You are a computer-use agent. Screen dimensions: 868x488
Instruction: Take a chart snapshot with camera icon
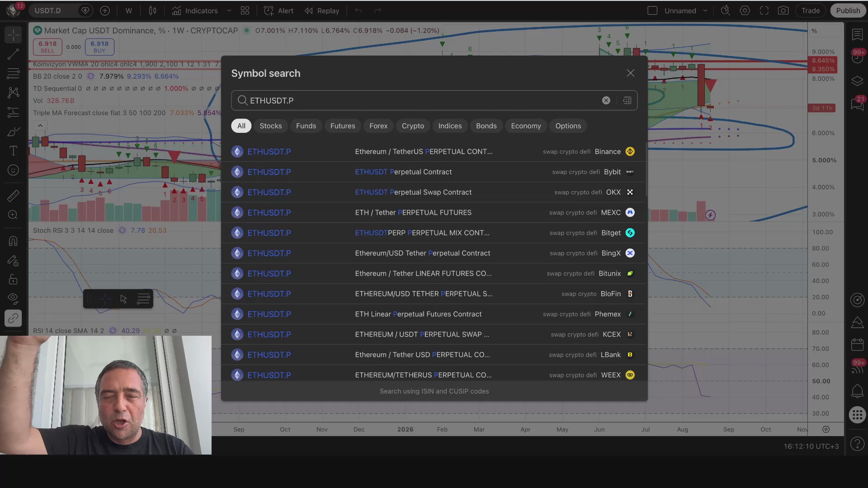pyautogui.click(x=783, y=10)
